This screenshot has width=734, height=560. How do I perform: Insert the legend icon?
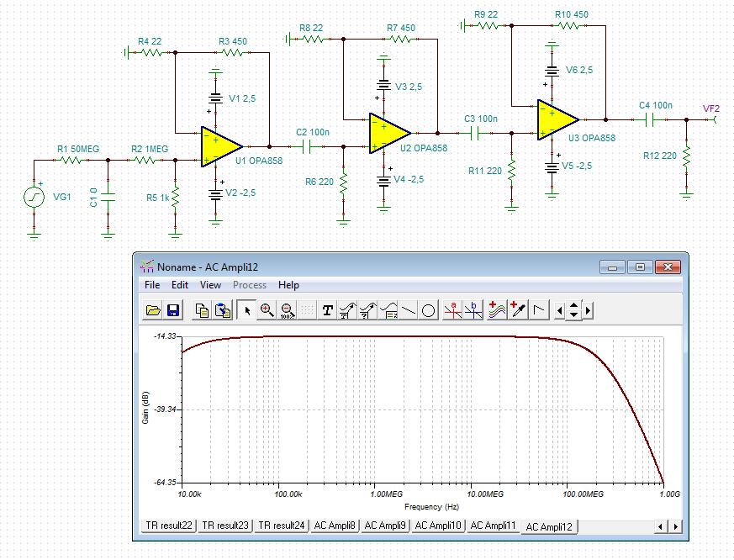coord(388,310)
